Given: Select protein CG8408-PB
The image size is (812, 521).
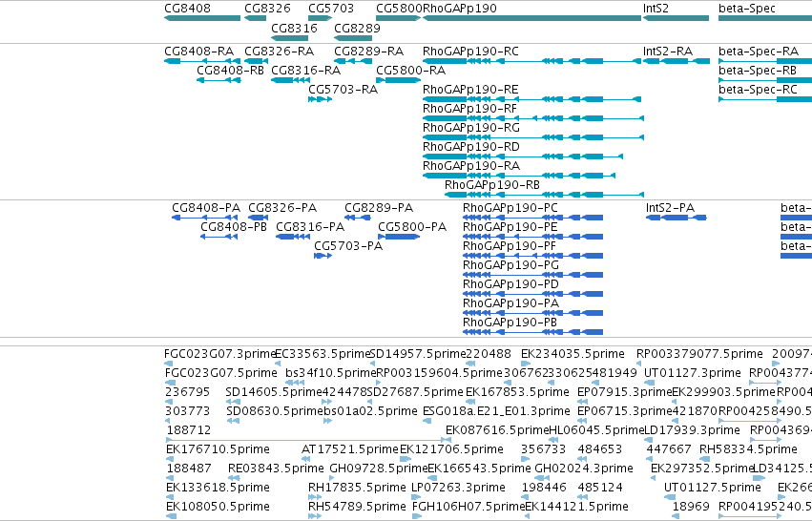Looking at the screenshot, I should click(x=219, y=238).
